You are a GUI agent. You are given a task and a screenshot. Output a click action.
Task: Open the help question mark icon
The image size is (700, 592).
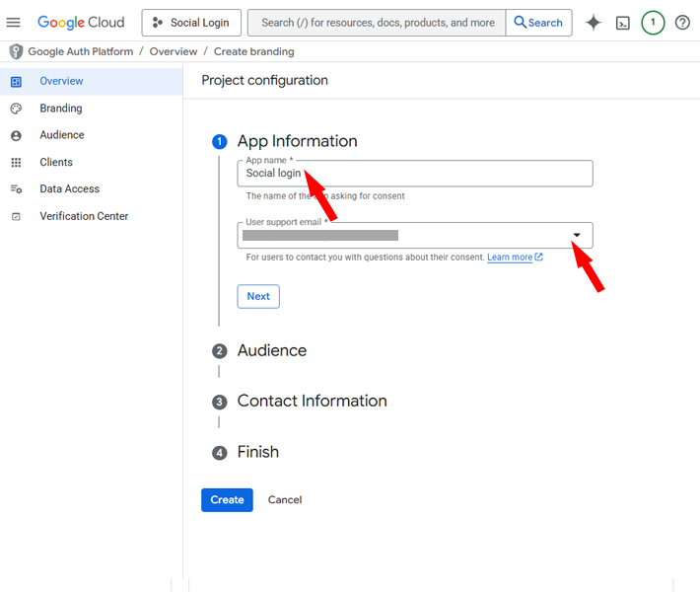coord(682,23)
